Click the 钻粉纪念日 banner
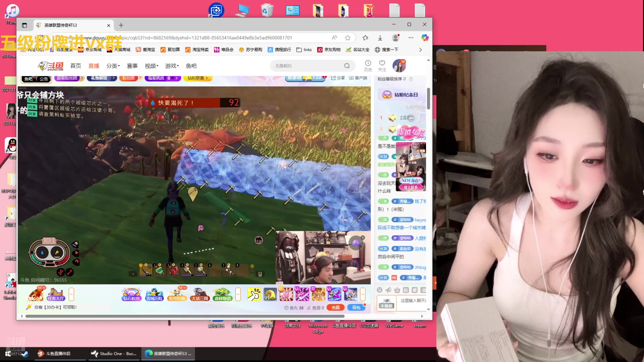 (x=401, y=95)
